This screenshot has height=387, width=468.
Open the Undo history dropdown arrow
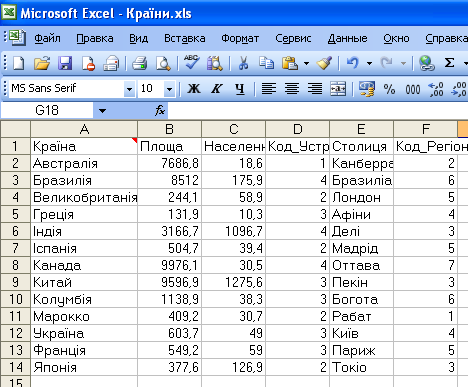369,63
